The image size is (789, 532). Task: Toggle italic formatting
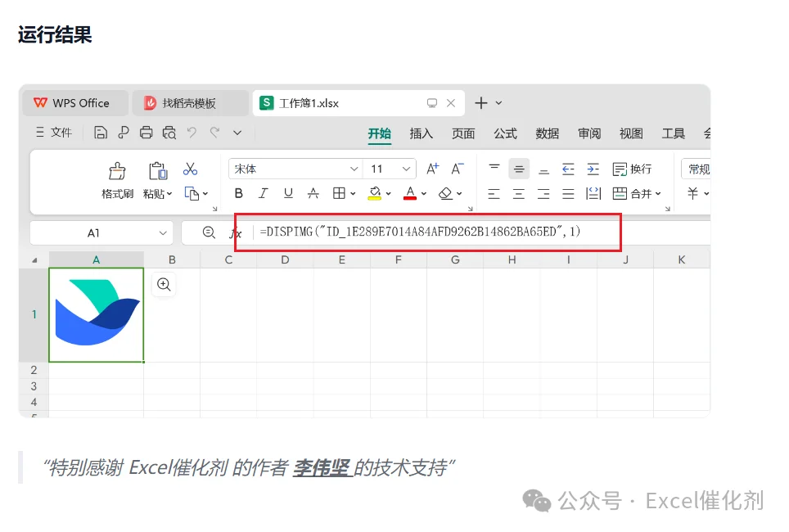[x=264, y=193]
